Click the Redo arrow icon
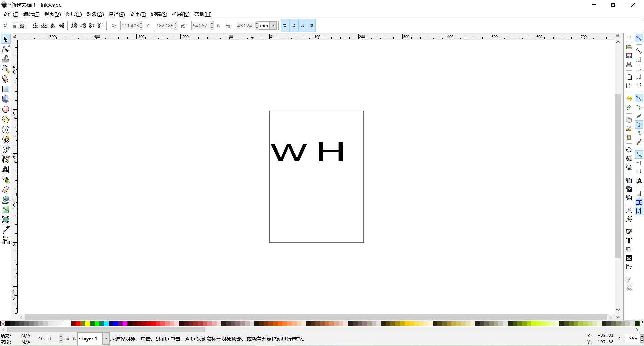Viewport: 644px width, 346px height. coord(629,108)
